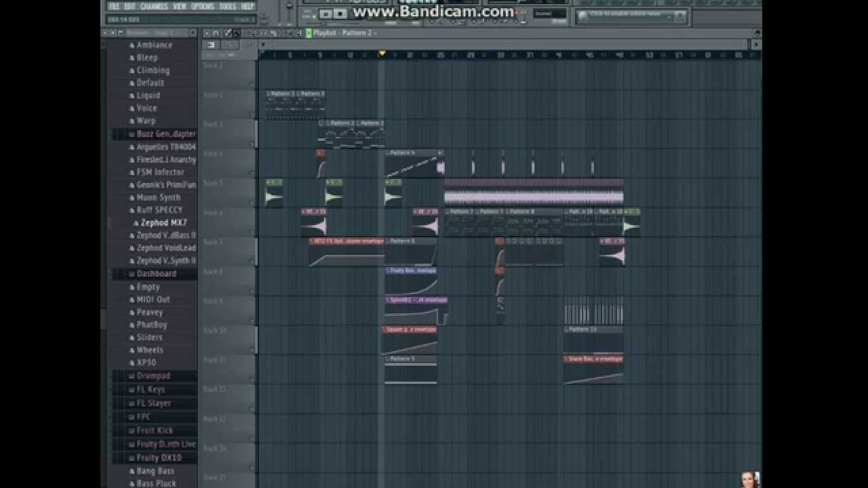Screen dimensions: 868x488
Task: Select PhatBoy preset in browser
Action: coord(151,325)
